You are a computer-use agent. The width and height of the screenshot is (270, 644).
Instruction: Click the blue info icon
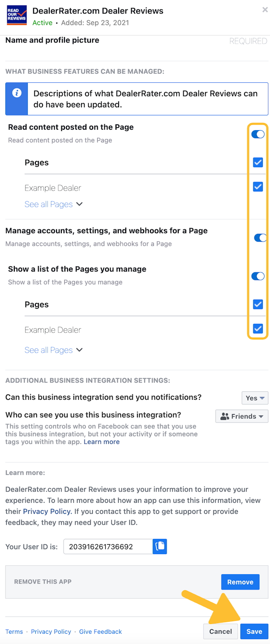point(17,93)
